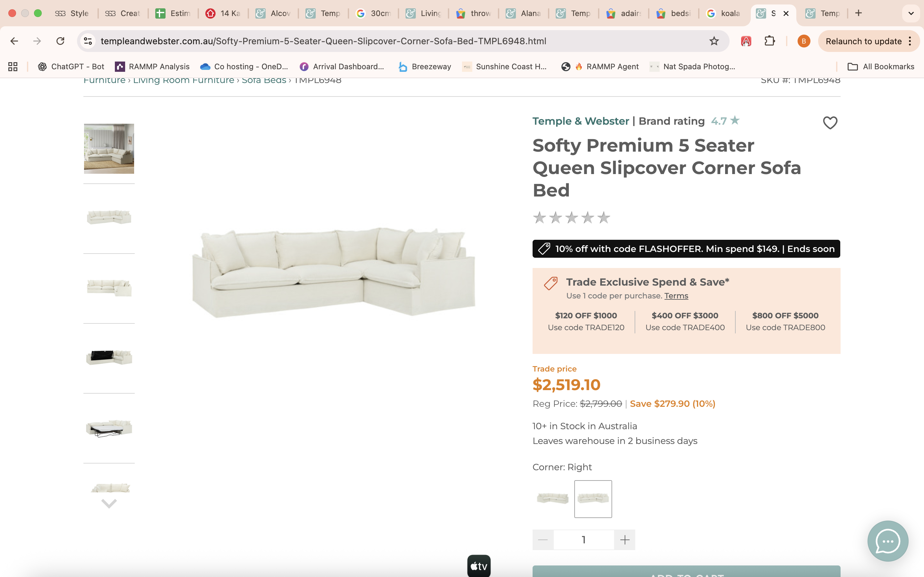
Task: Switch to the Estim spreadsheet tab
Action: 173,13
